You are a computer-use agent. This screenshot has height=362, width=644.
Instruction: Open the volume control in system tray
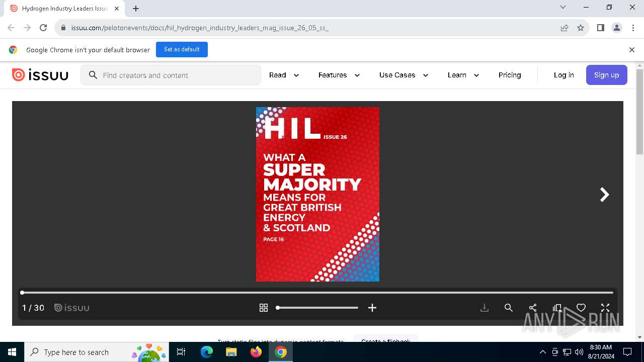579,352
